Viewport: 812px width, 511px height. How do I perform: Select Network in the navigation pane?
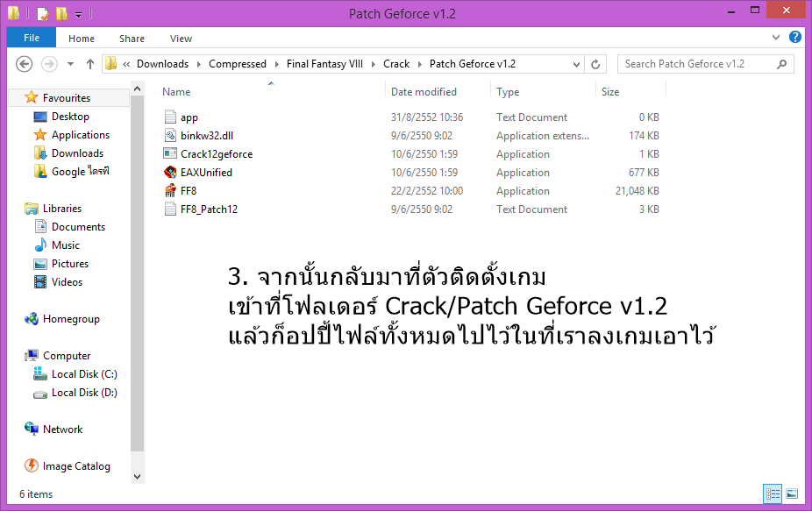(62, 429)
